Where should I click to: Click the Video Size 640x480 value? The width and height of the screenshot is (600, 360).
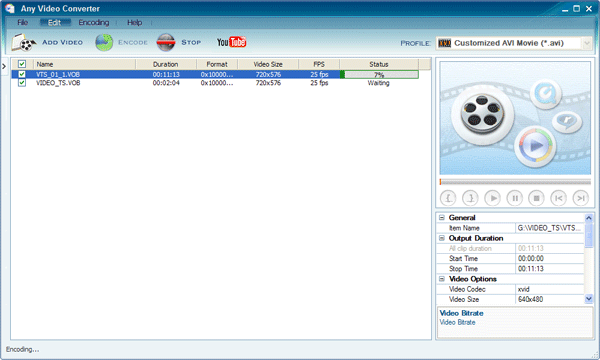click(549, 299)
